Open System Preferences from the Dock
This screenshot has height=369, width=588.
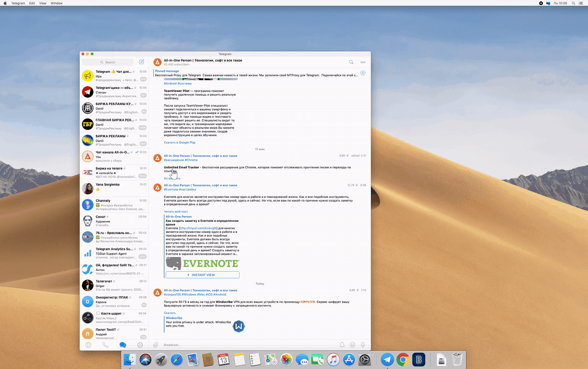click(x=365, y=360)
